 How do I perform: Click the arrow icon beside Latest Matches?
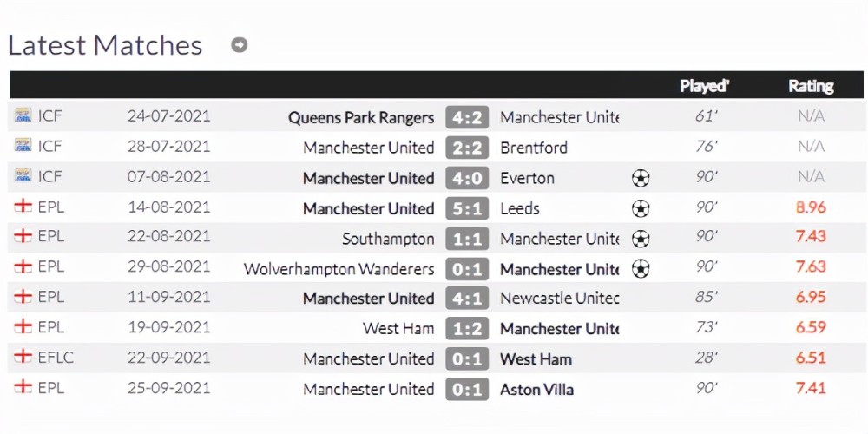point(240,45)
